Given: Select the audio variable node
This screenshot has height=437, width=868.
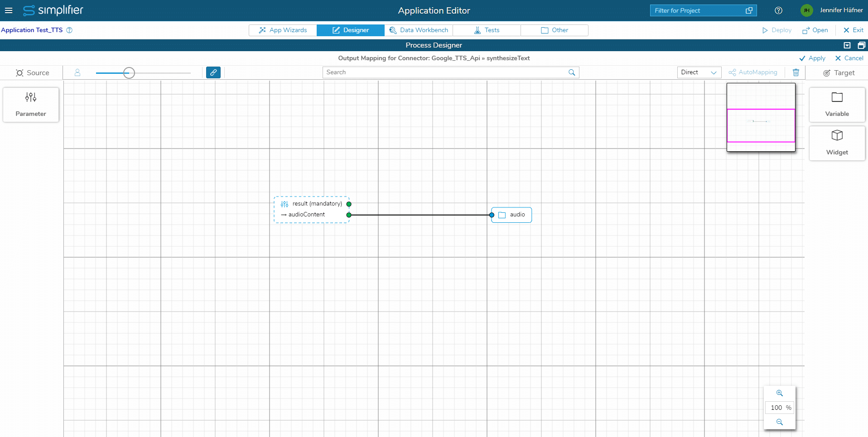Looking at the screenshot, I should 512,215.
